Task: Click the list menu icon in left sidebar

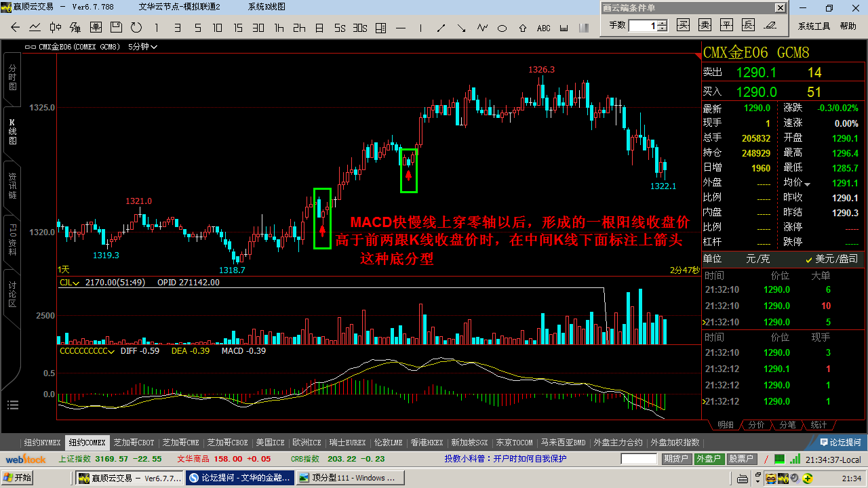Action: (x=12, y=405)
